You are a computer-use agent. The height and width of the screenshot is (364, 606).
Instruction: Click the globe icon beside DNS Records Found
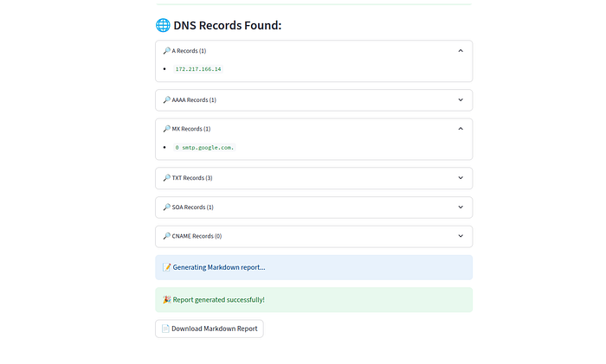coord(163,25)
